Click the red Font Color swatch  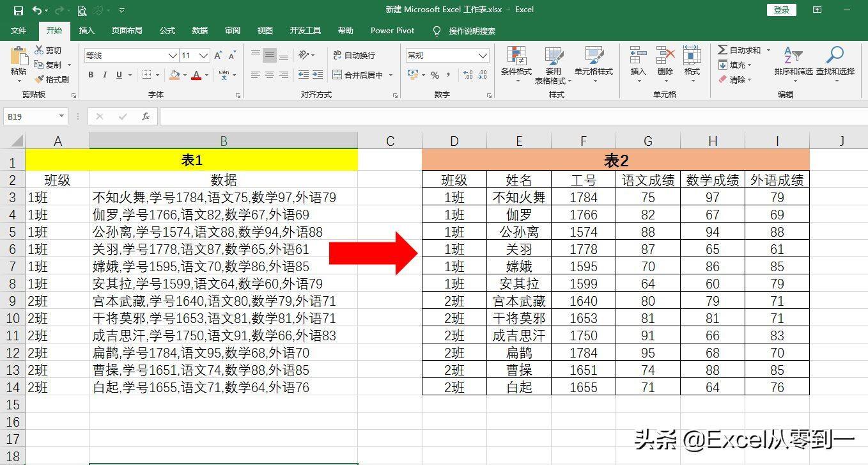click(x=197, y=75)
